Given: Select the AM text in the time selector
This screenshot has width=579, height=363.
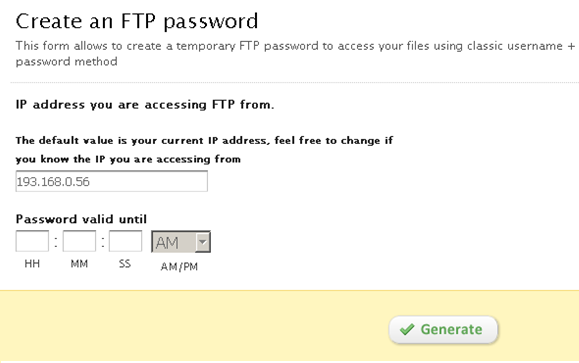Looking at the screenshot, I should click(x=167, y=243).
